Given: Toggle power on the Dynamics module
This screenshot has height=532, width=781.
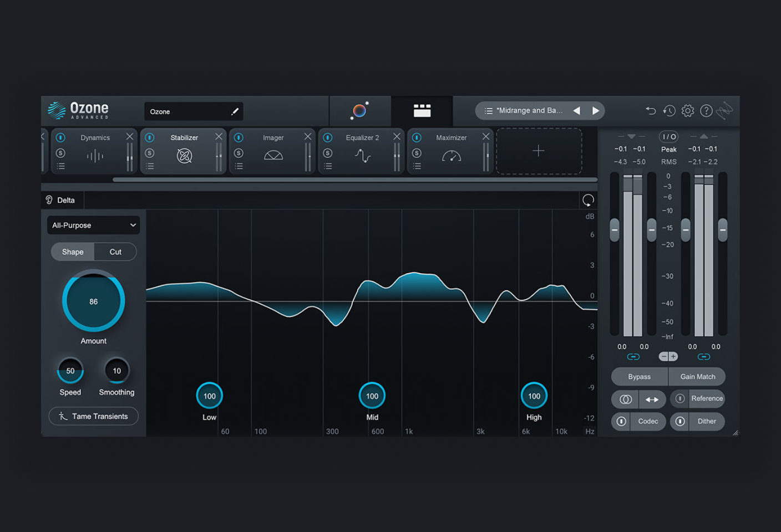Looking at the screenshot, I should (x=61, y=137).
